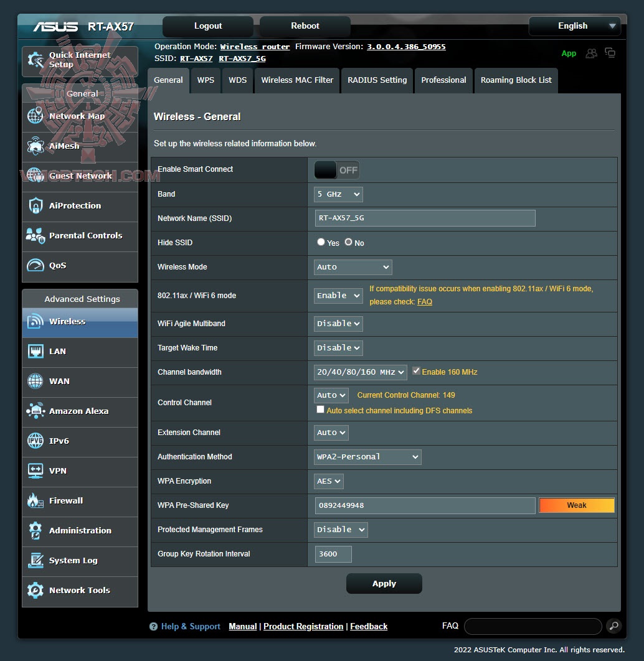644x661 pixels.
Task: Click the Logout button
Action: click(208, 26)
